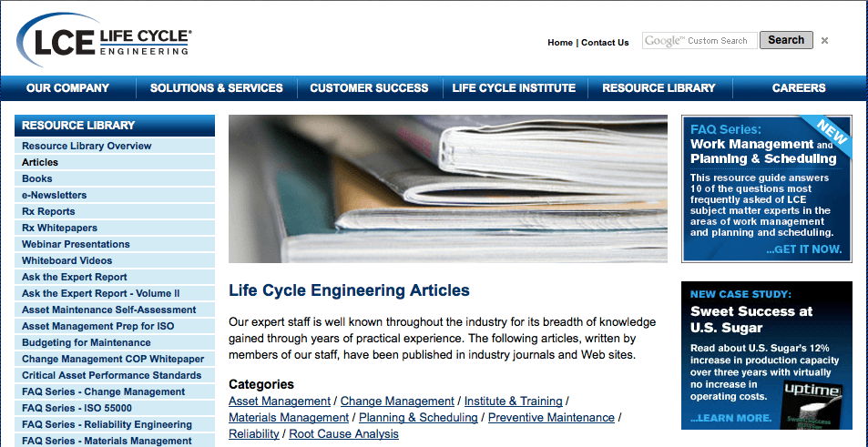Image resolution: width=868 pixels, height=447 pixels.
Task: Click the stacked magazines banner image
Action: (448, 188)
